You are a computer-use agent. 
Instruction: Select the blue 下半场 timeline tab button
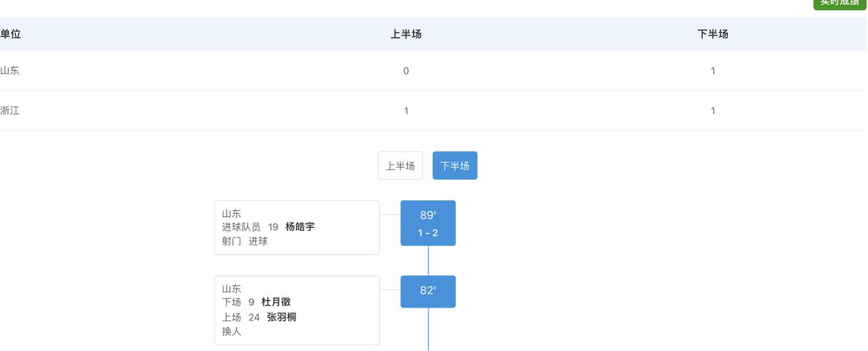click(x=454, y=166)
